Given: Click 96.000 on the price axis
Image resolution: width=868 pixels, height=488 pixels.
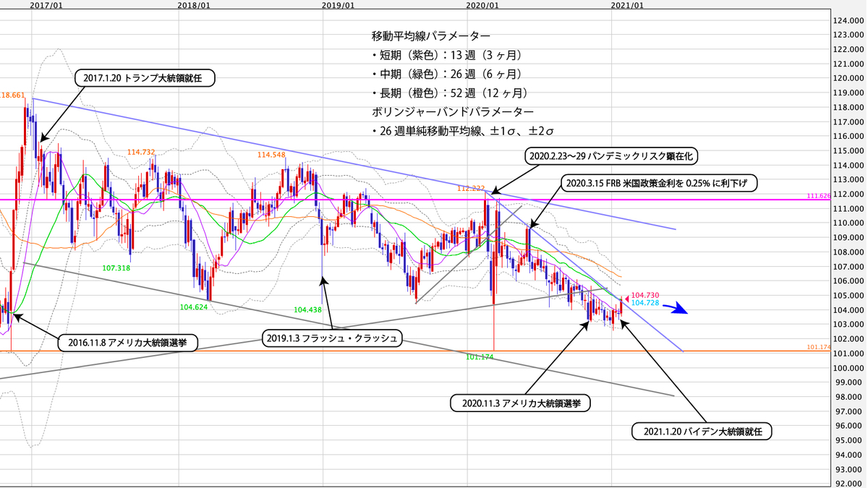Looking at the screenshot, I should point(849,425).
